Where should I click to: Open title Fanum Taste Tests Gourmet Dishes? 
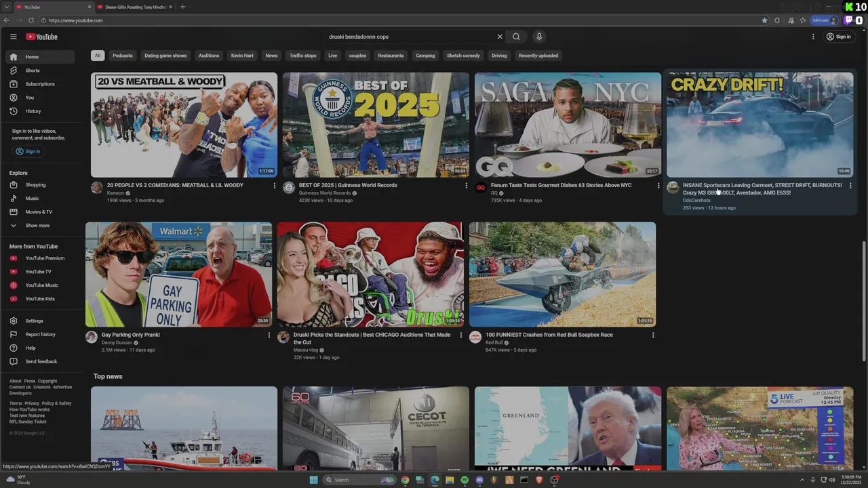coord(561,185)
